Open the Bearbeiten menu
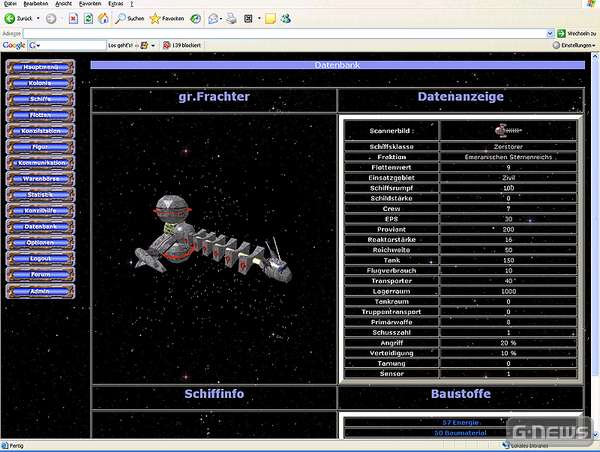Screen dimensions: 600x452 36,4
